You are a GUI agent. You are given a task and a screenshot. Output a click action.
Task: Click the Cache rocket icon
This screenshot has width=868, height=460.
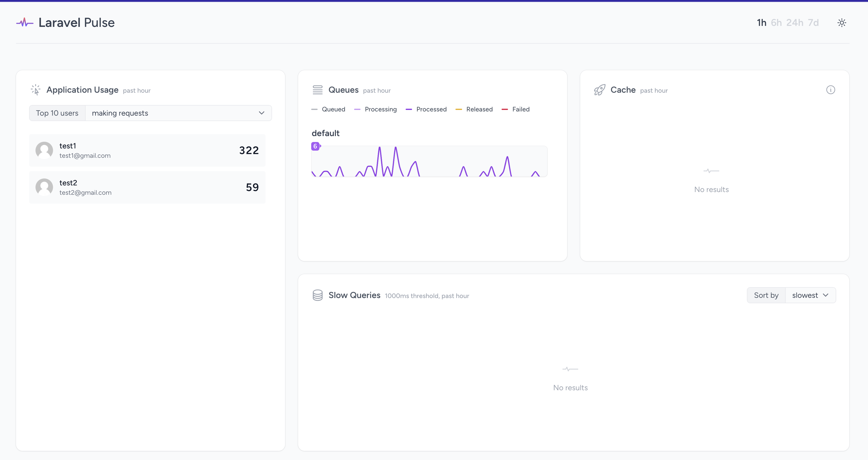[x=599, y=90]
